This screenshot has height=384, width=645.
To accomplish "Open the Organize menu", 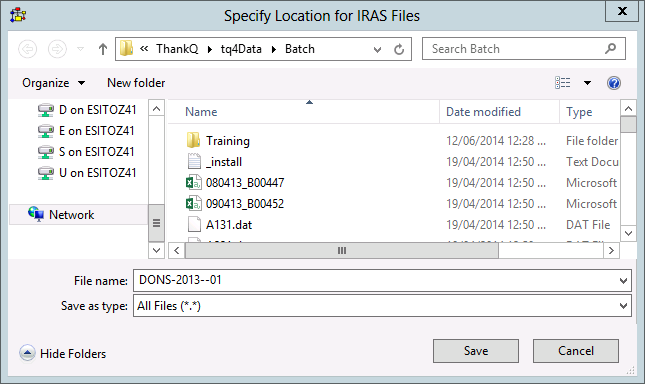I will (53, 83).
